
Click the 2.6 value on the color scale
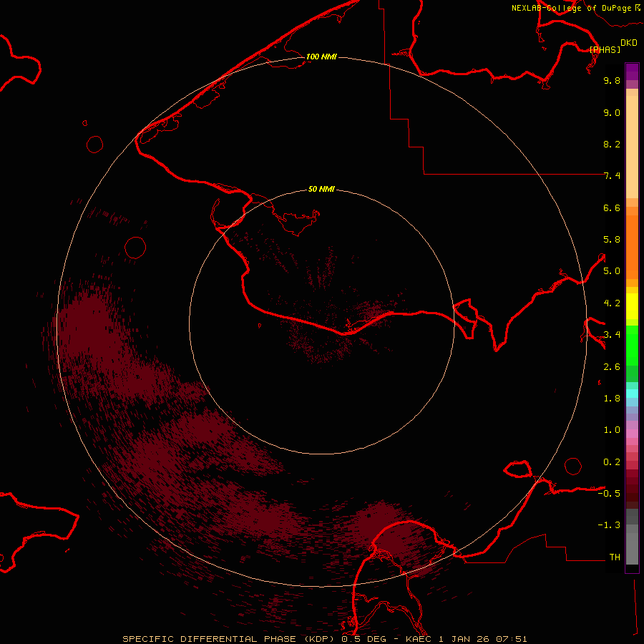click(x=612, y=367)
